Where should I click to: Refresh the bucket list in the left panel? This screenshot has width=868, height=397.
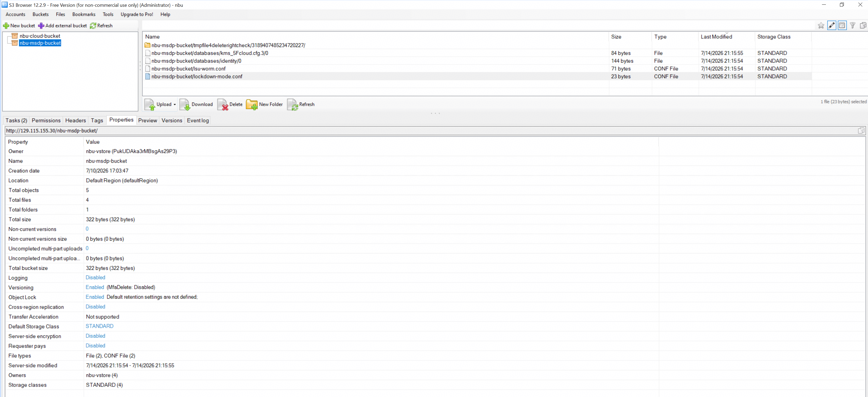tap(101, 25)
